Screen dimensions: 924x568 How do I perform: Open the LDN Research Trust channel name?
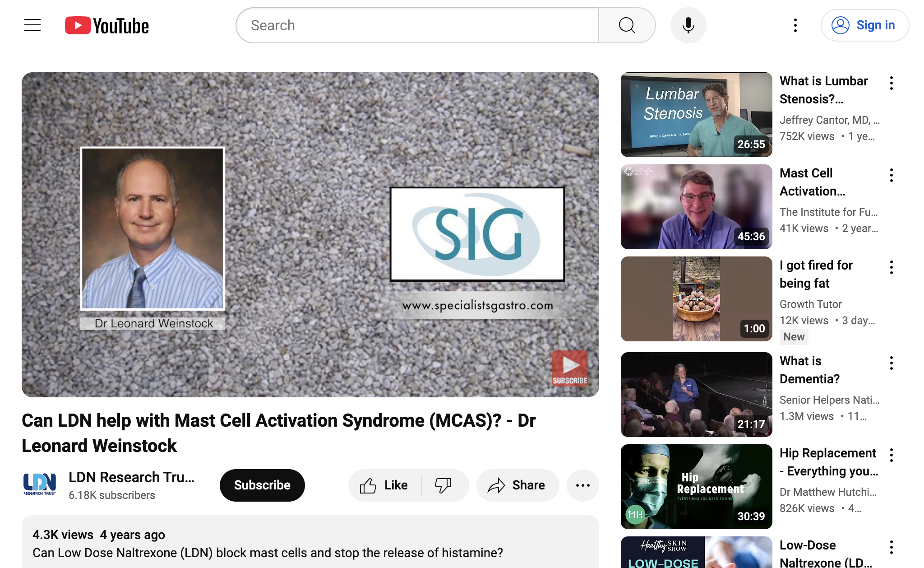pyautogui.click(x=131, y=477)
